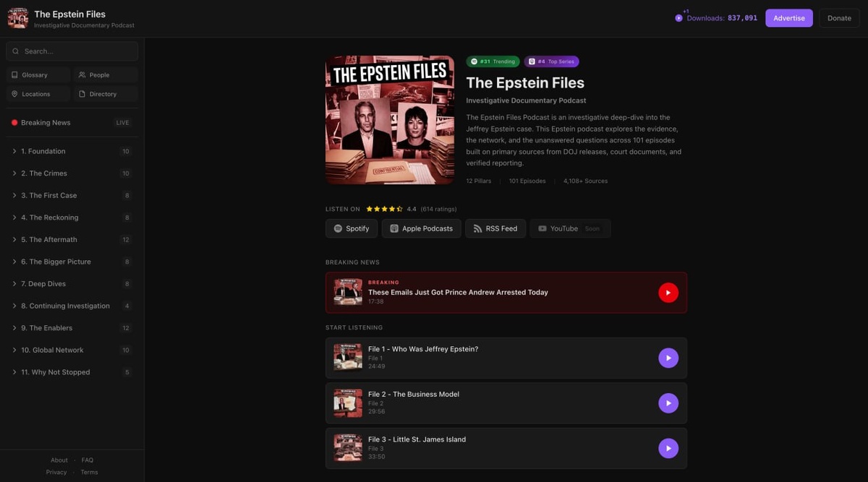Open 10. Global Network in sidebar
The image size is (868, 482).
(x=72, y=350)
